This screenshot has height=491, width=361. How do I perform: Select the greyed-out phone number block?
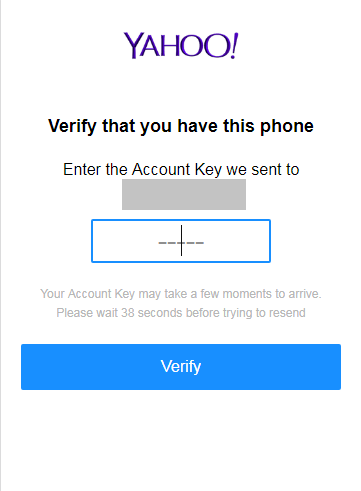(x=184, y=194)
